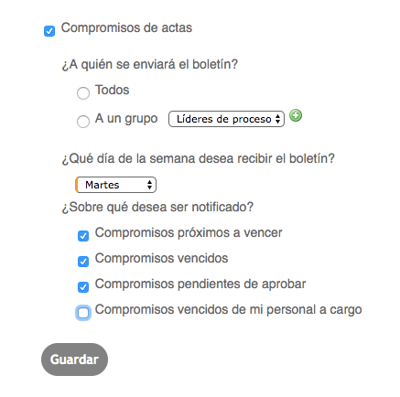Image resolution: width=400 pixels, height=397 pixels.
Task: Click the Compromisos de actas label text
Action: [x=127, y=28]
